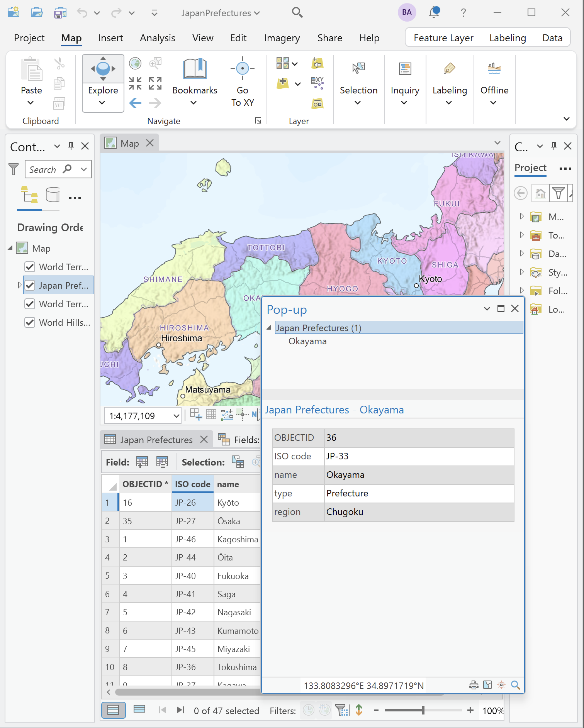Switch to the Imagery tab

[282, 38]
